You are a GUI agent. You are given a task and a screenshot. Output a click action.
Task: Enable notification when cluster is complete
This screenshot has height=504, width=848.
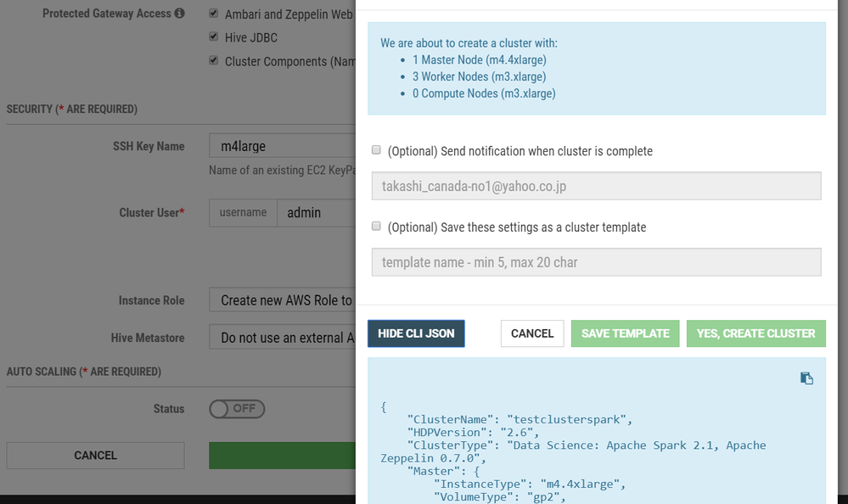[x=376, y=150]
